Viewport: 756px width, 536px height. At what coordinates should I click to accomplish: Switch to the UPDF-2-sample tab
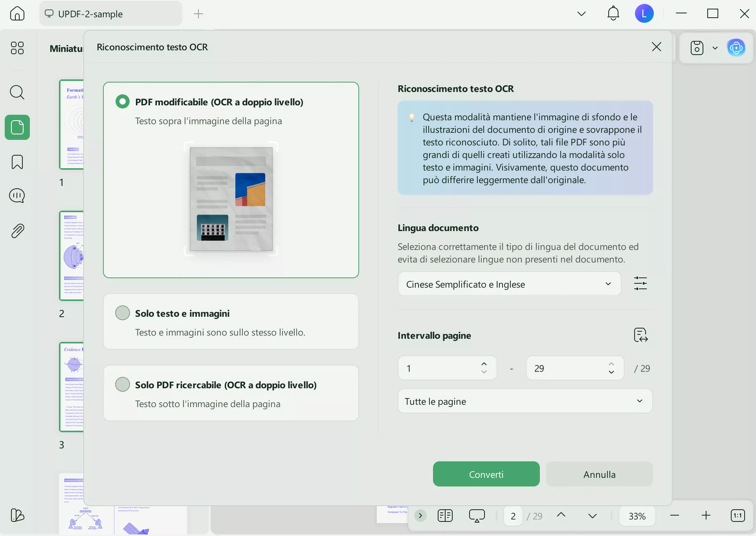click(x=110, y=14)
